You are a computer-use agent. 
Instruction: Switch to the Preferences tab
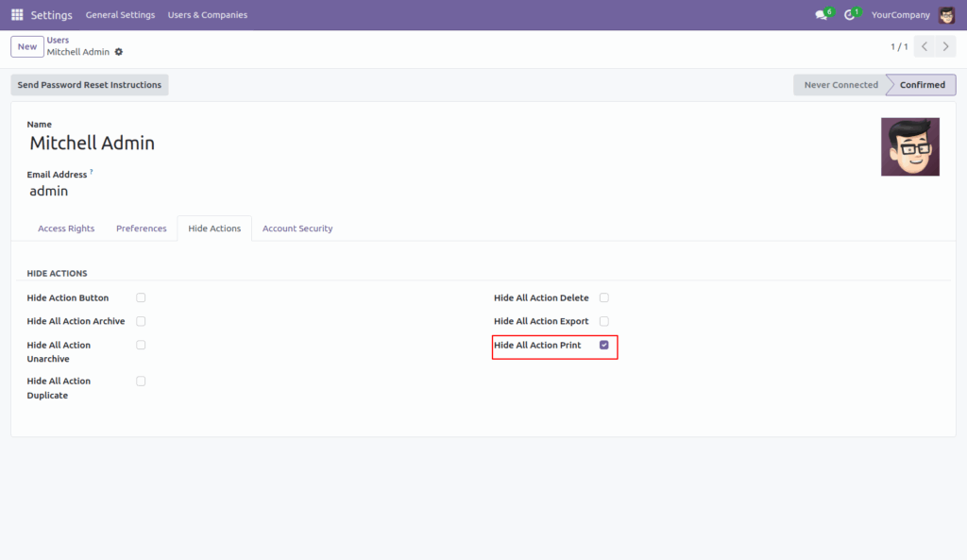pos(141,228)
